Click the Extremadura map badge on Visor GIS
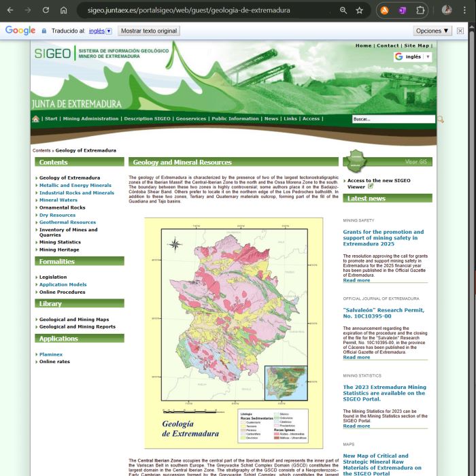The image size is (476, 476). coord(356,160)
